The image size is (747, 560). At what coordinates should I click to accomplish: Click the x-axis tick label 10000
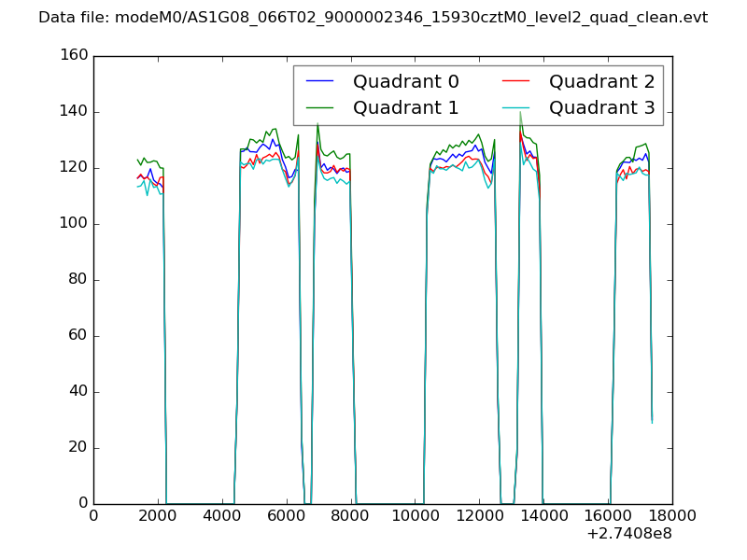(x=416, y=516)
